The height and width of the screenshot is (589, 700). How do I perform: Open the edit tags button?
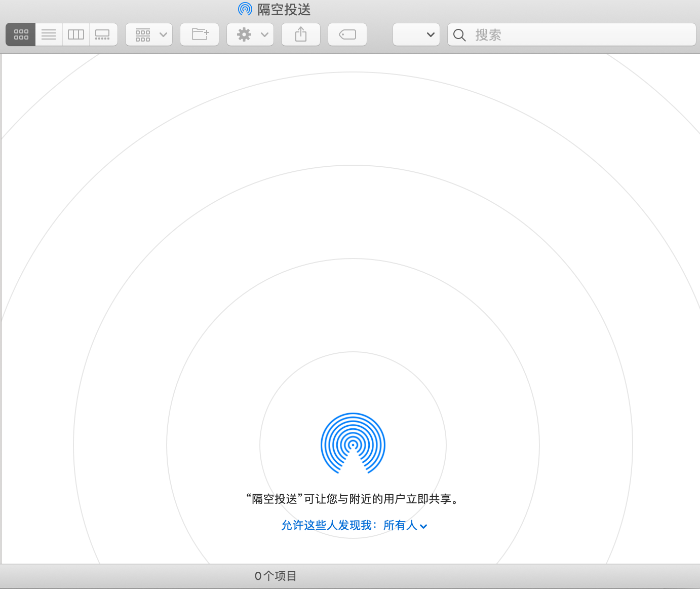coord(347,34)
